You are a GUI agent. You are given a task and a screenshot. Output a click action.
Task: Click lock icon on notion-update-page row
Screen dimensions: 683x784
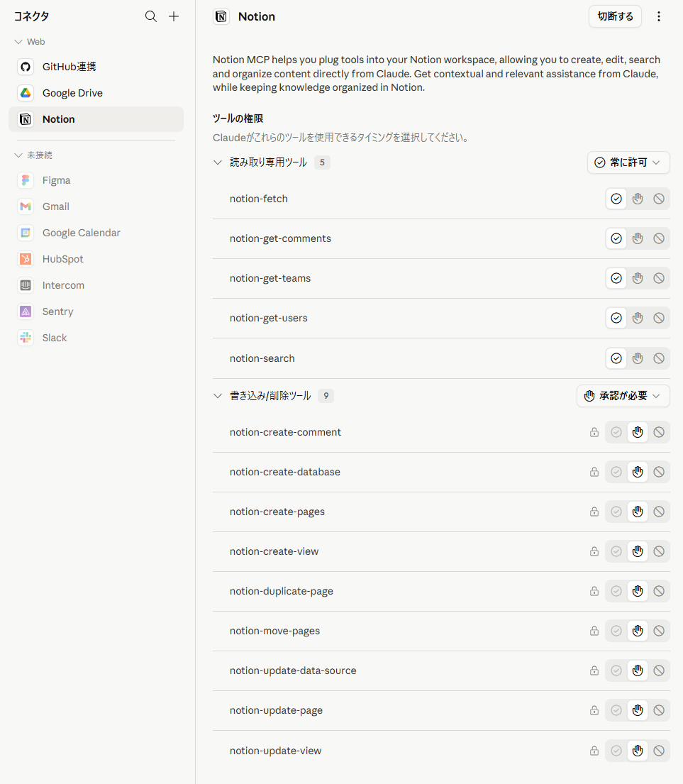pyautogui.click(x=594, y=710)
